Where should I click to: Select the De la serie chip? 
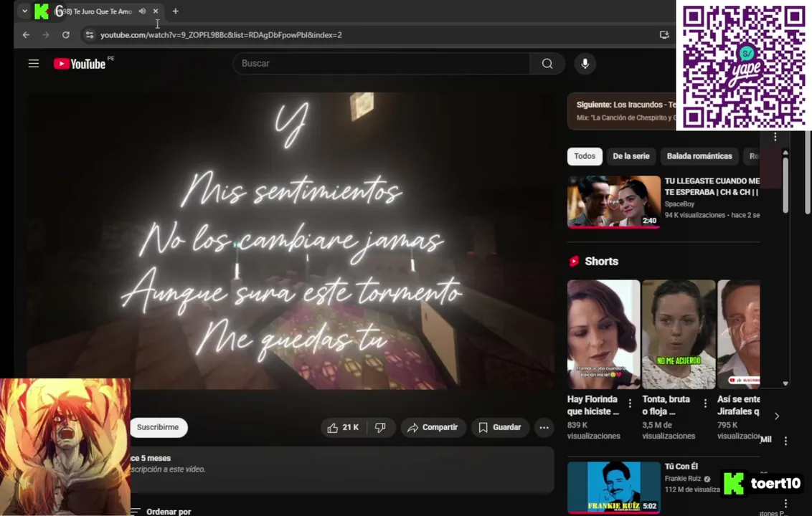(x=631, y=156)
